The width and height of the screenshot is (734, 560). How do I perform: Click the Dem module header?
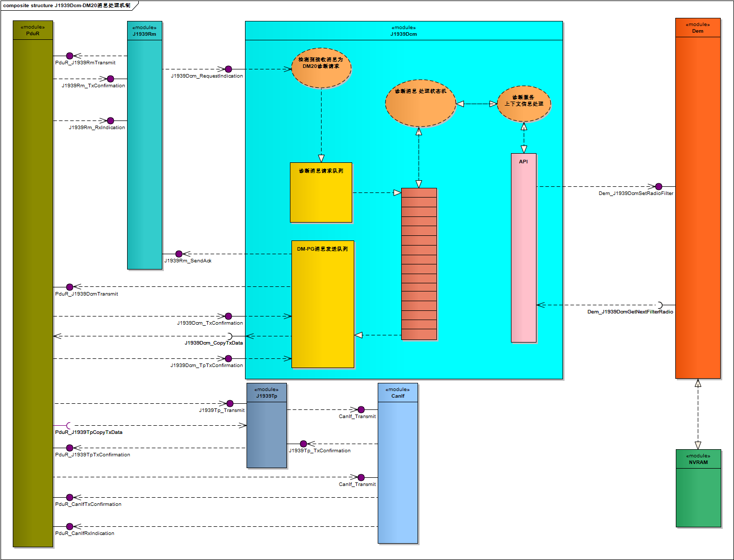click(x=698, y=28)
